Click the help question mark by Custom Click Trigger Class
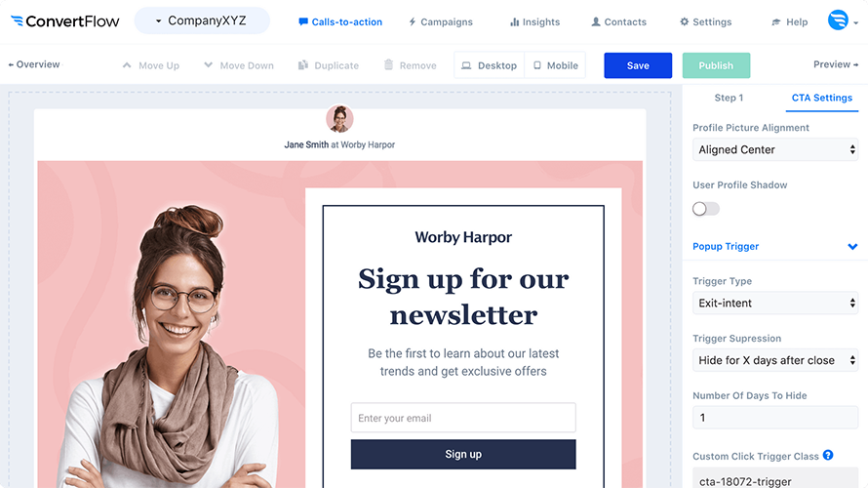 (828, 456)
